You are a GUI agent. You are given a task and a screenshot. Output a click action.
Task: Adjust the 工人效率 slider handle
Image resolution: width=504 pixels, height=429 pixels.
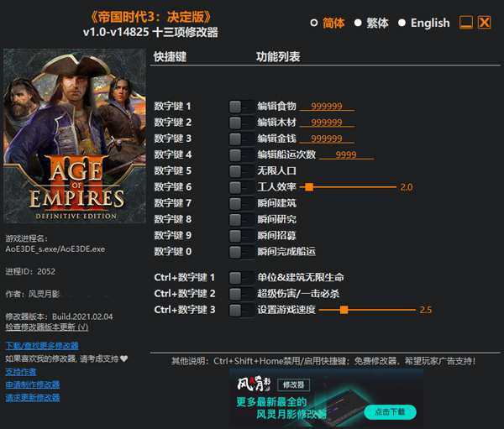click(309, 187)
